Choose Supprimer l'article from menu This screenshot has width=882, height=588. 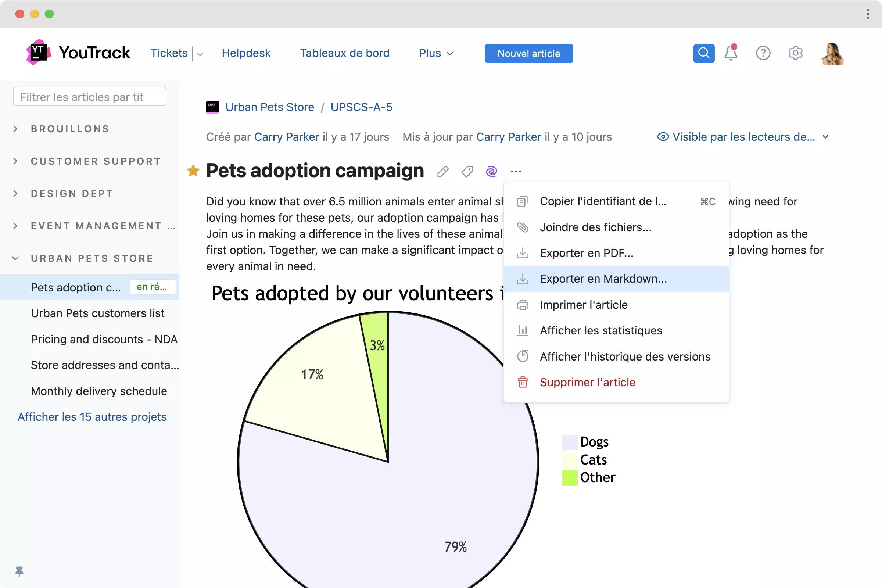point(587,382)
